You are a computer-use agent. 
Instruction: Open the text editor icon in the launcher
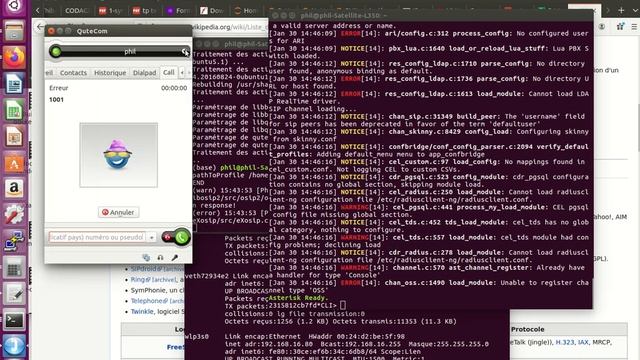(14, 294)
